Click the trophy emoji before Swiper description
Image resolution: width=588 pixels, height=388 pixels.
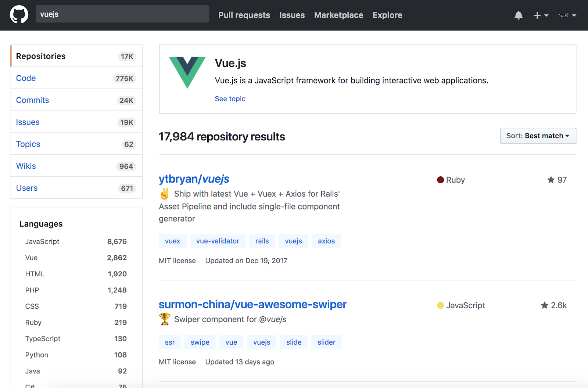[x=165, y=319]
